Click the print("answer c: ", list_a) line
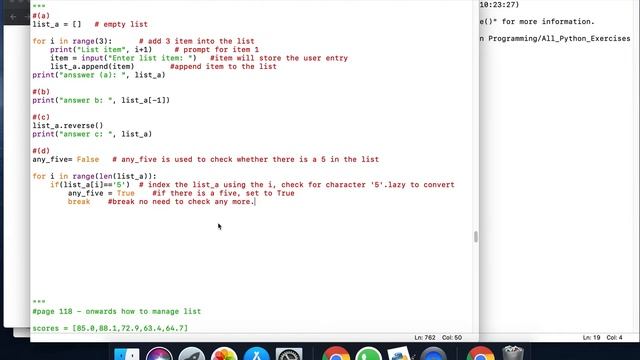640x360 pixels. (x=92, y=134)
